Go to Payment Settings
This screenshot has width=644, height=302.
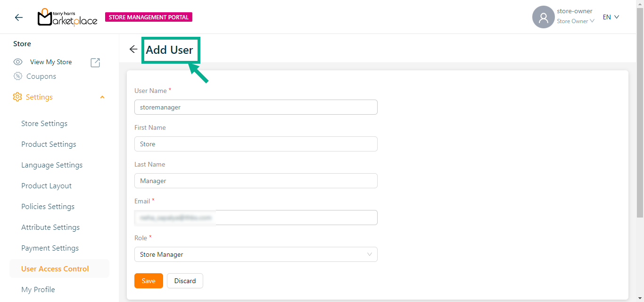pyautogui.click(x=50, y=248)
